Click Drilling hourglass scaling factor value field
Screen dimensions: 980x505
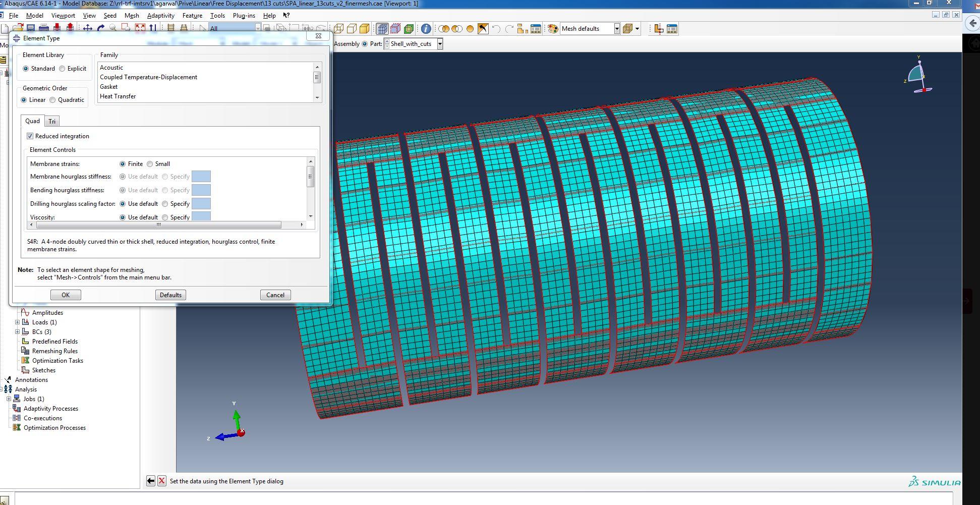click(201, 204)
